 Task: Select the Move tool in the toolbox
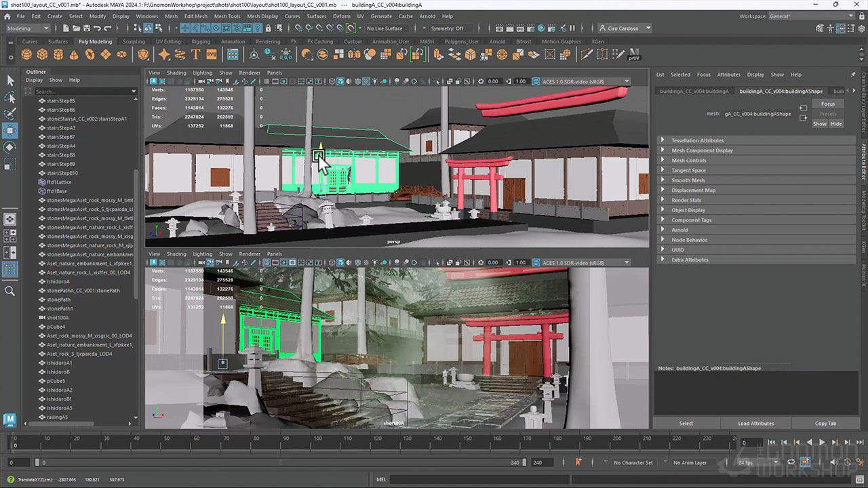click(x=10, y=130)
